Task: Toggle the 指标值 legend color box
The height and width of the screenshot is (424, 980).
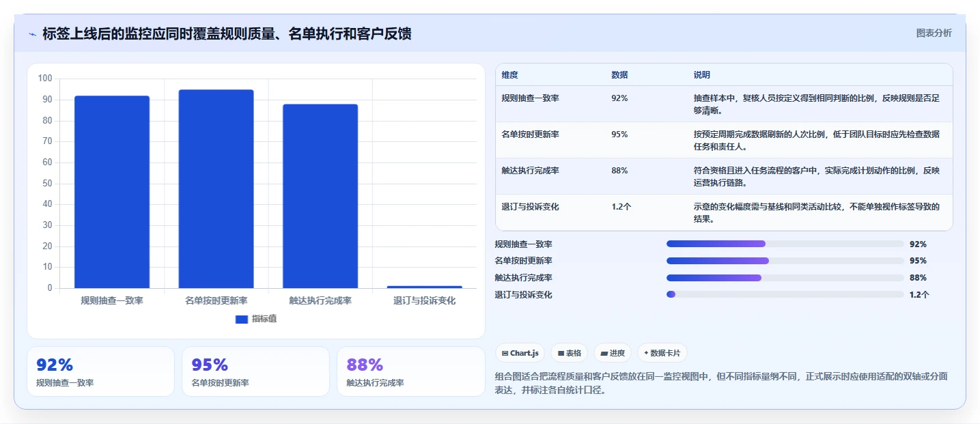Action: [242, 319]
